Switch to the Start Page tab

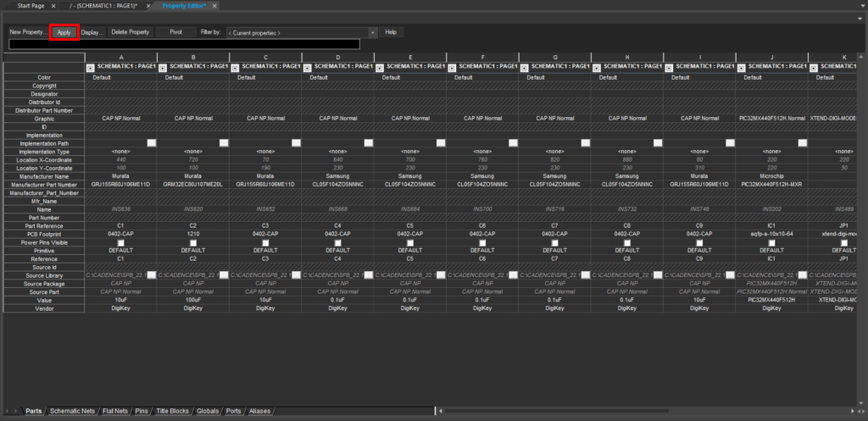pyautogui.click(x=31, y=6)
